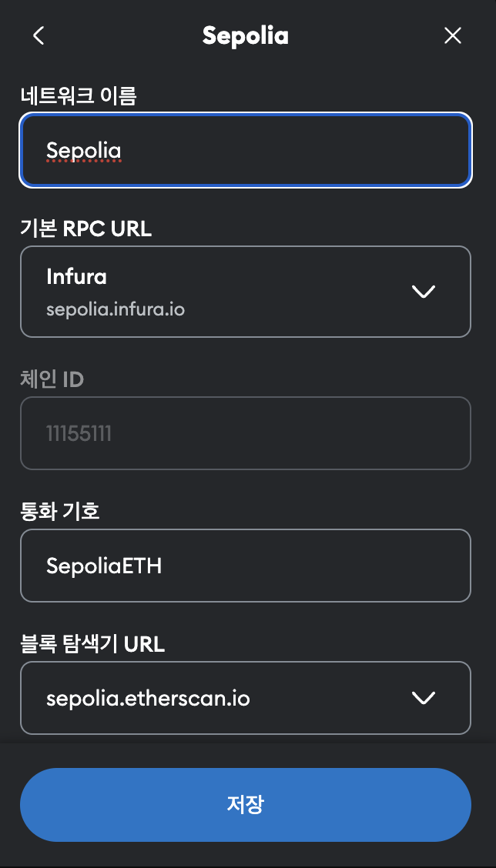
Task: Click the 네트워크 이름 input field
Action: (246, 150)
